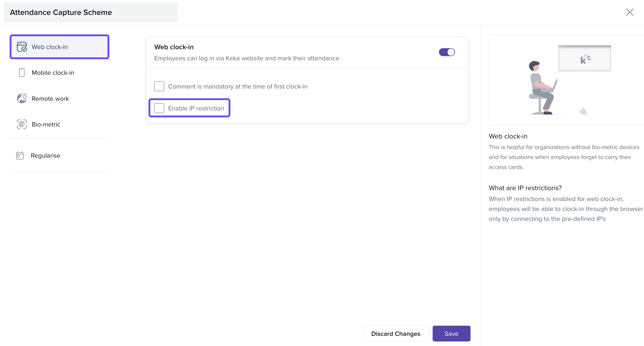644x346 pixels.
Task: Turn off the Web clock-in switch
Action: [447, 52]
